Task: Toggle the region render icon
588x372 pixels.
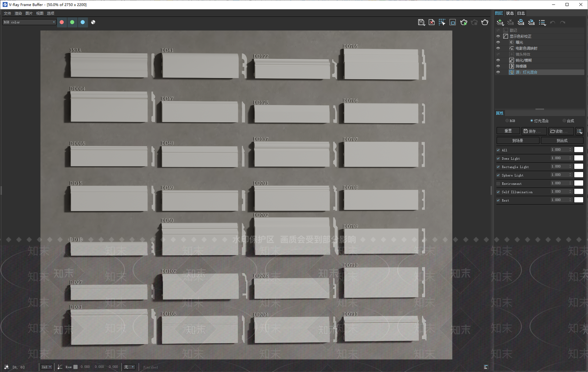Action: tap(453, 22)
